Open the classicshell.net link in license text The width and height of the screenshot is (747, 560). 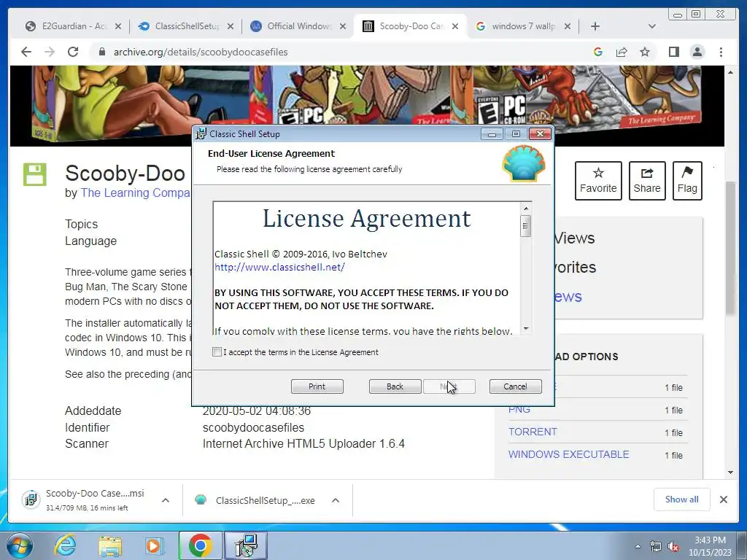click(x=279, y=267)
